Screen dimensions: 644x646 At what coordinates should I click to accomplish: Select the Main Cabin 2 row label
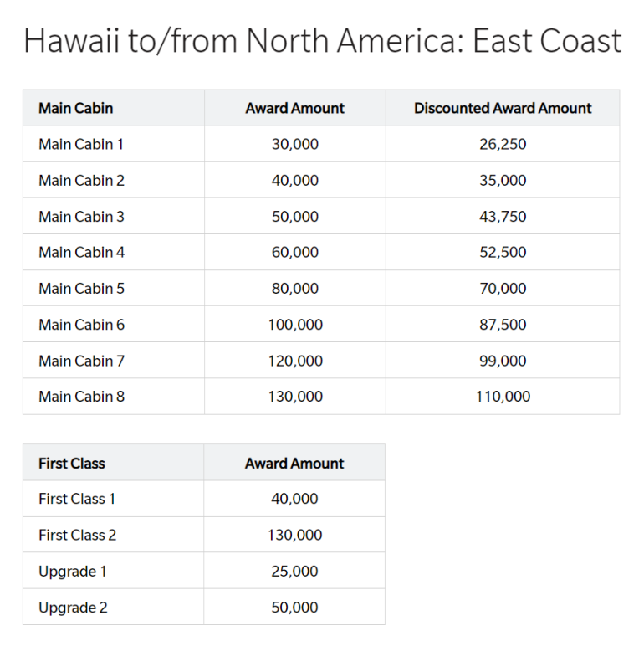[81, 180]
